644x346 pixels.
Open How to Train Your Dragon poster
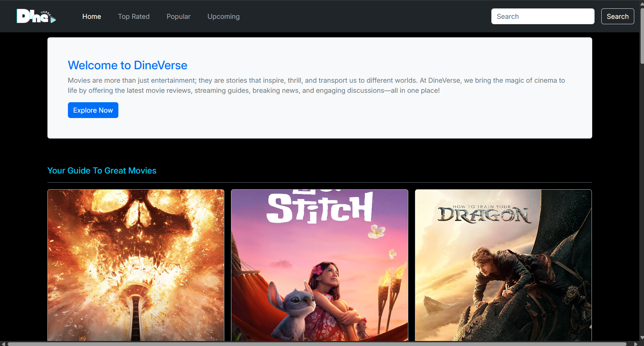(503, 265)
